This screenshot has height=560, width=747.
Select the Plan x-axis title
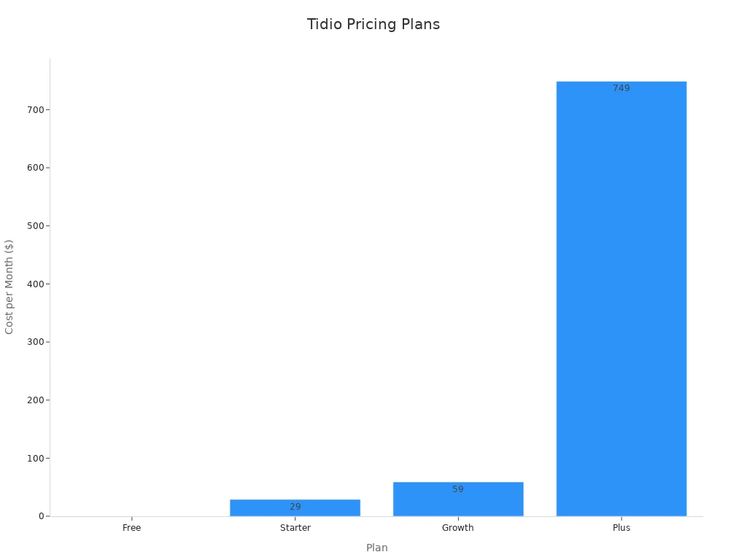(x=376, y=548)
